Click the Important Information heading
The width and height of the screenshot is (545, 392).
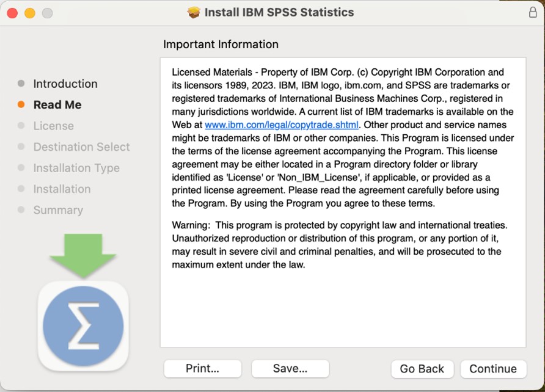tap(221, 45)
